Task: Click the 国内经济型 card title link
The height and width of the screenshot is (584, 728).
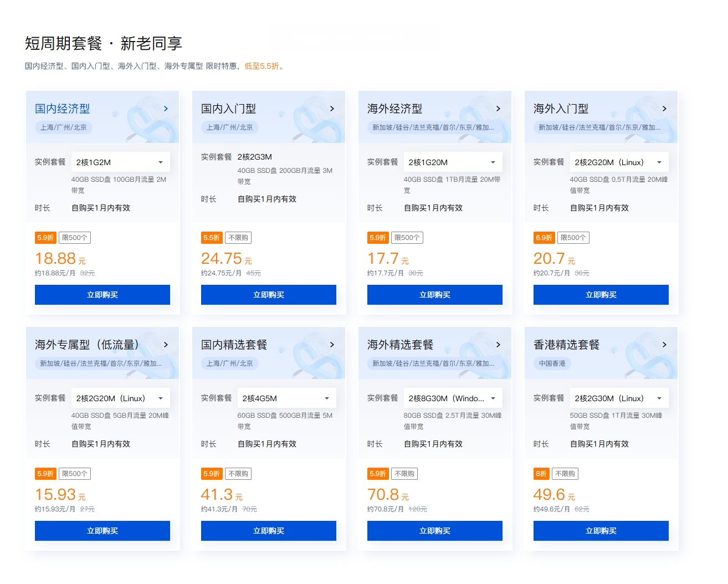Action: pos(62,109)
